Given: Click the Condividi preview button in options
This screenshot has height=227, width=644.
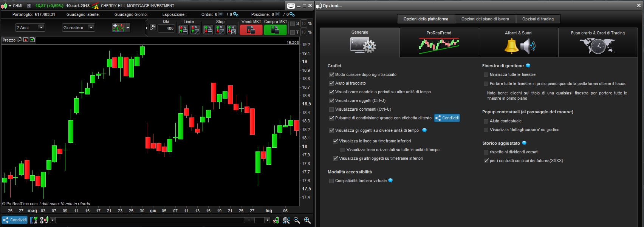Looking at the screenshot, I should [447, 118].
